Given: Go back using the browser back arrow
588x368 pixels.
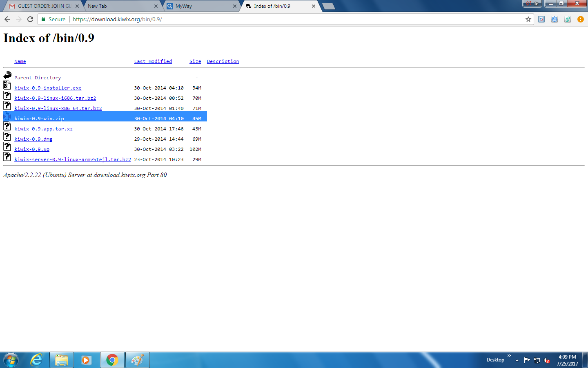Looking at the screenshot, I should 7,19.
